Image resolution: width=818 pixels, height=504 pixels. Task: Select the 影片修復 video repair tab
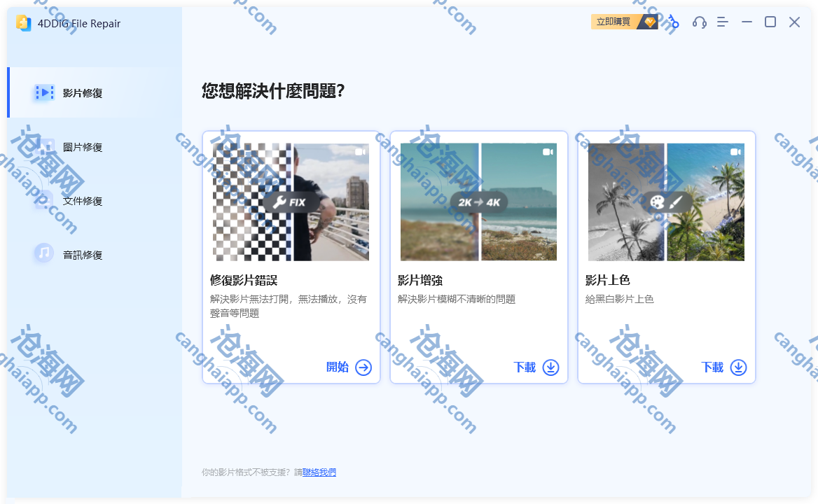pyautogui.click(x=83, y=93)
